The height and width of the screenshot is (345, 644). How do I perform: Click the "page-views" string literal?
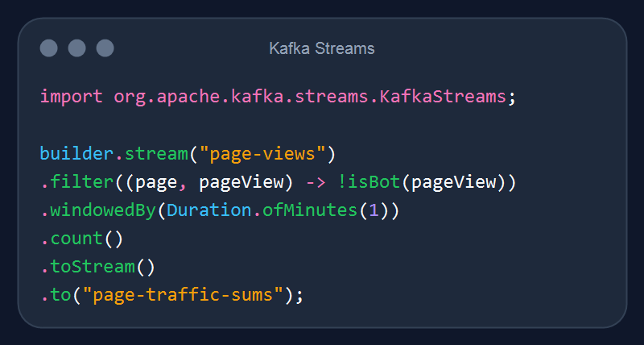(262, 154)
